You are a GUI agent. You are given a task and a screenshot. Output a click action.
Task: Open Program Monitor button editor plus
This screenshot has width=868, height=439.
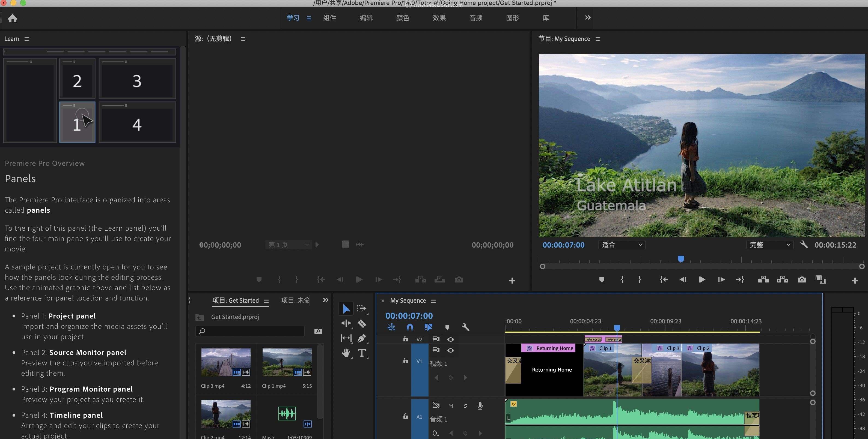pyautogui.click(x=855, y=280)
